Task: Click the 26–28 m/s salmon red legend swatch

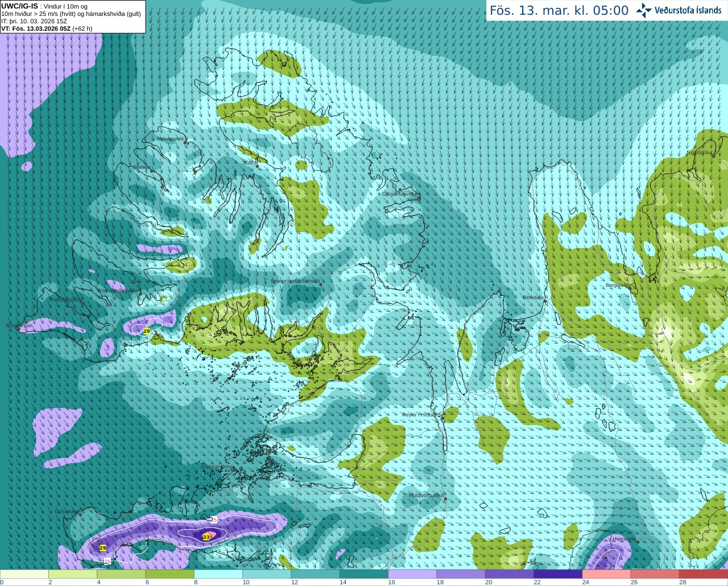Action: [x=655, y=574]
